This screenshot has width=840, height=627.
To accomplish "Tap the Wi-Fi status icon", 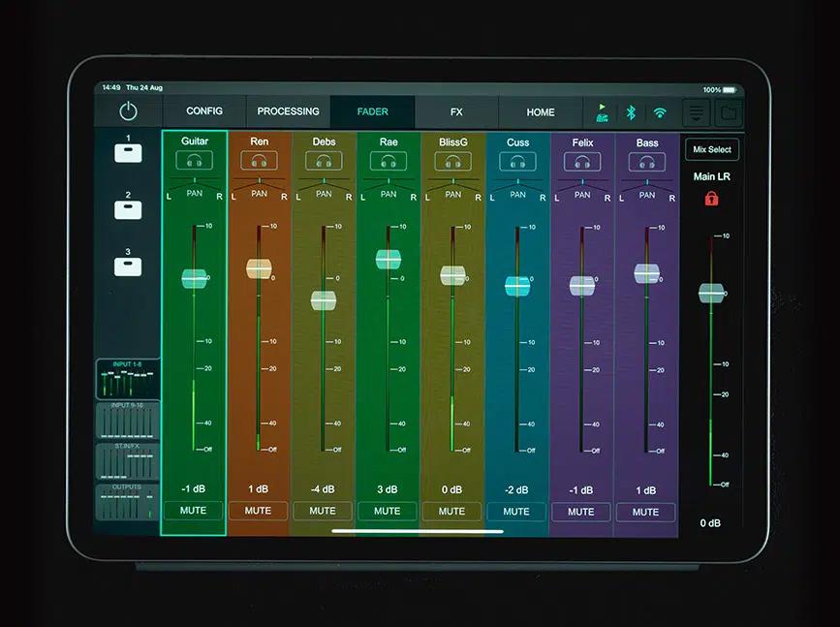I will pyautogui.click(x=661, y=111).
